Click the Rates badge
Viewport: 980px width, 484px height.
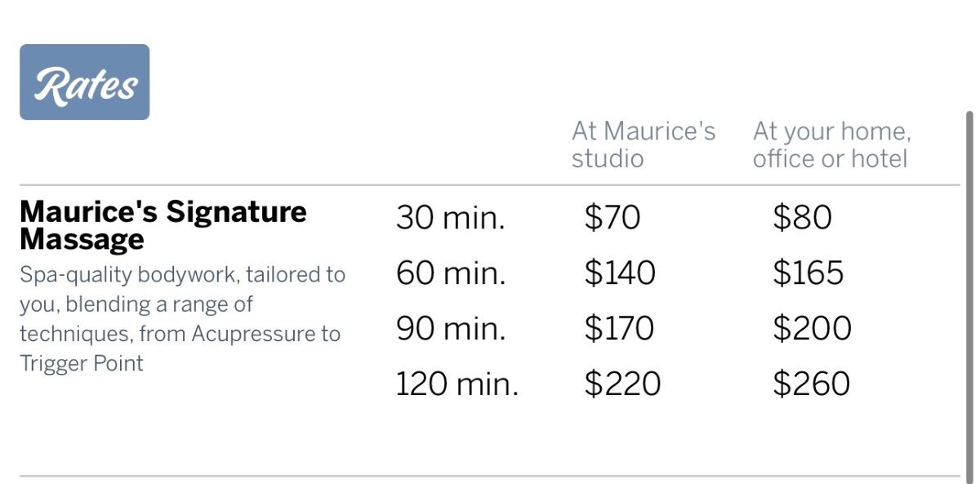[x=84, y=82]
